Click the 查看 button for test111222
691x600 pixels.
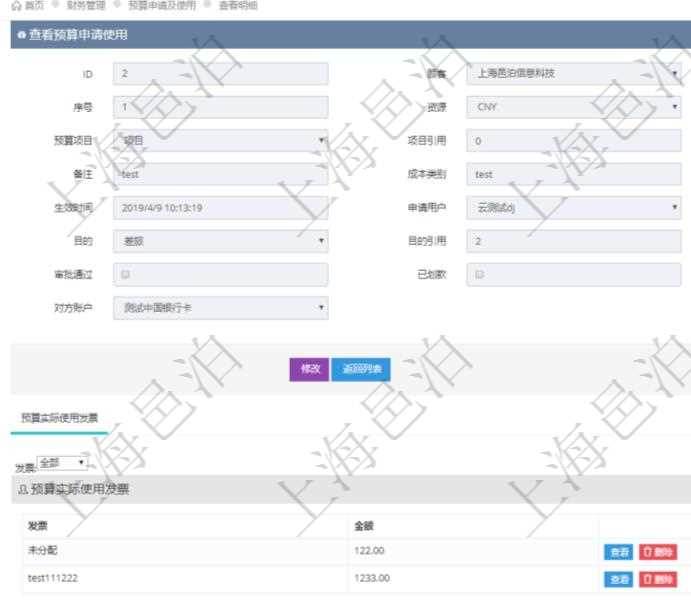coord(619,579)
